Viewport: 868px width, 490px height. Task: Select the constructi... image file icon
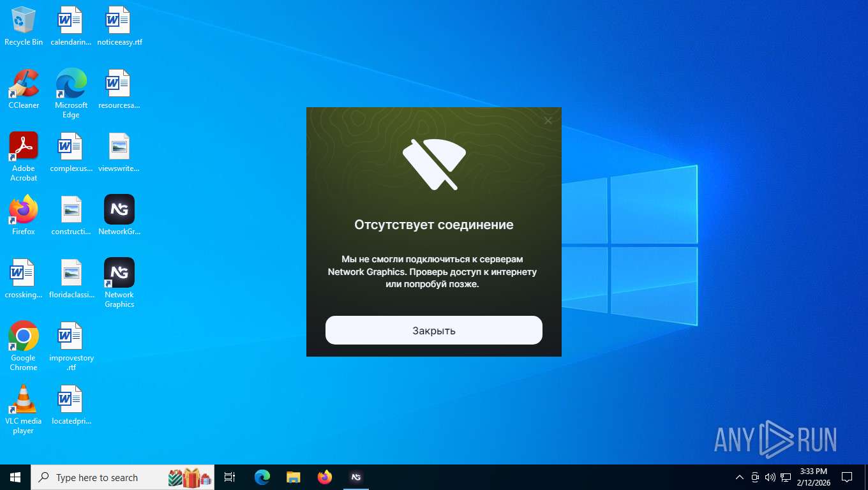[x=71, y=216]
